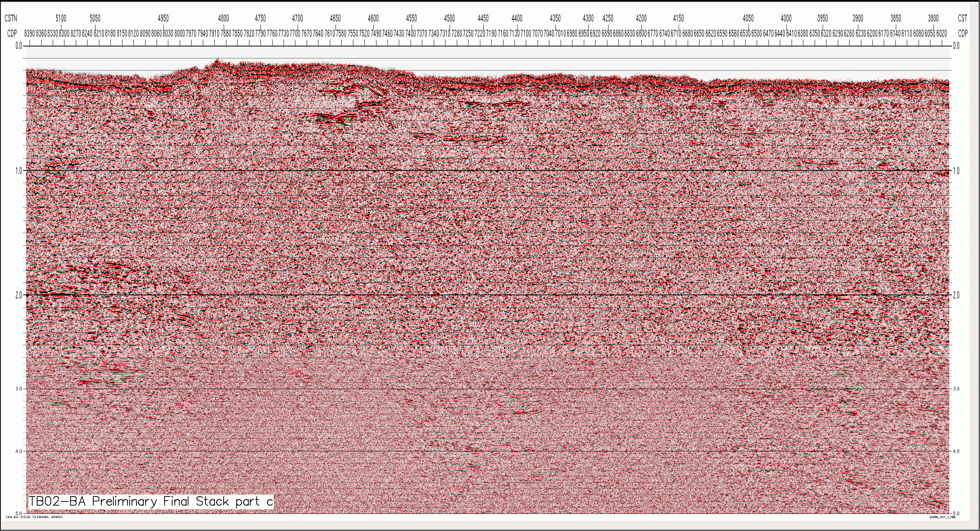Screen dimensions: 980x531
Task: Click the Line BA-GSLM-TASMANIA footer text
Action: [34, 517]
